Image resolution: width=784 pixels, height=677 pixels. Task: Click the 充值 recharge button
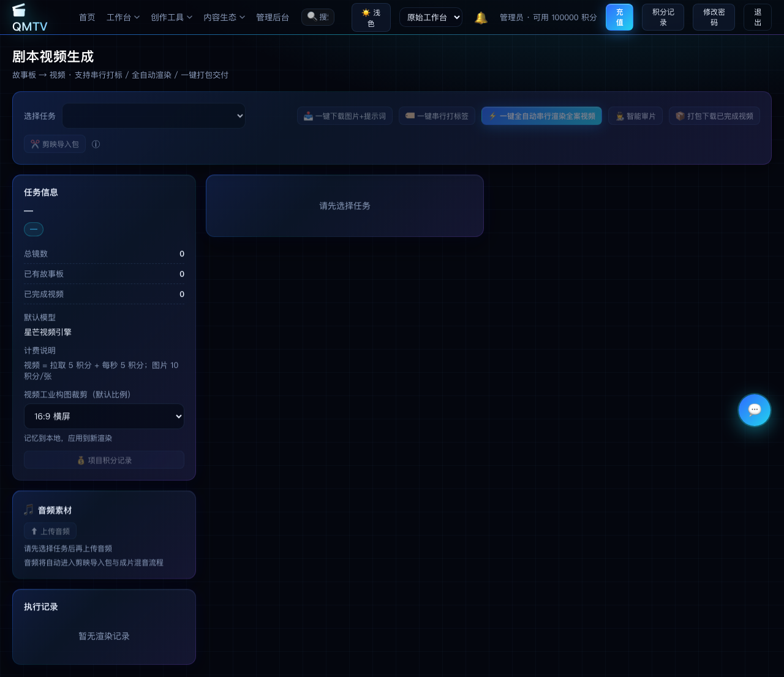tap(619, 17)
